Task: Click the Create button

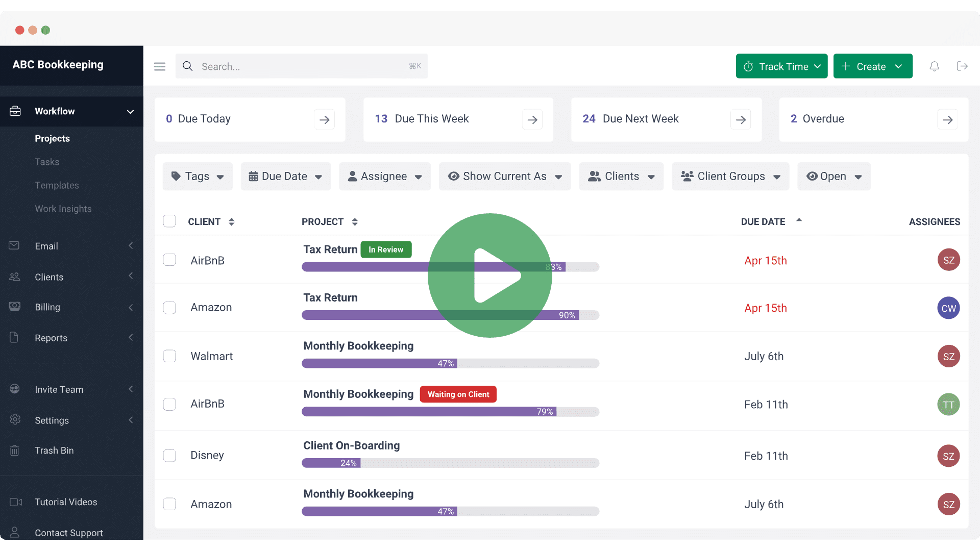Action: [872, 66]
